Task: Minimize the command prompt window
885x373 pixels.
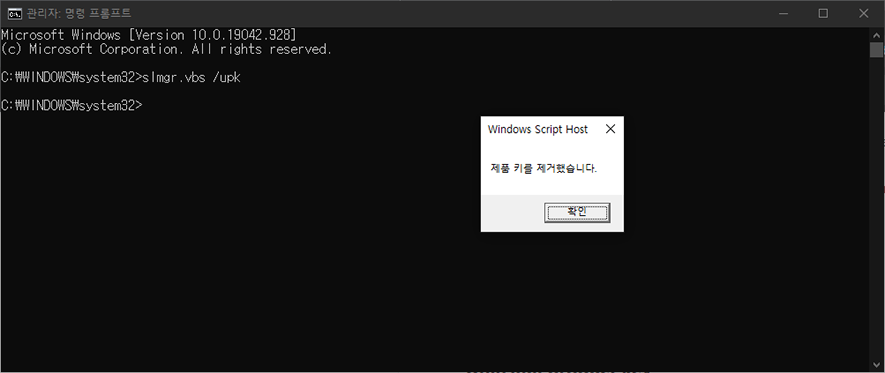Action: click(x=783, y=14)
